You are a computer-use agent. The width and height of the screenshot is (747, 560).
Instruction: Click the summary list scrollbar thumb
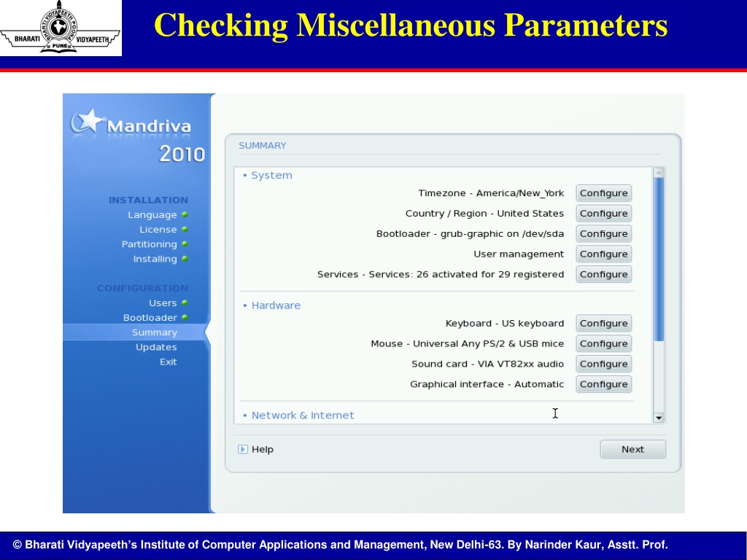[659, 260]
